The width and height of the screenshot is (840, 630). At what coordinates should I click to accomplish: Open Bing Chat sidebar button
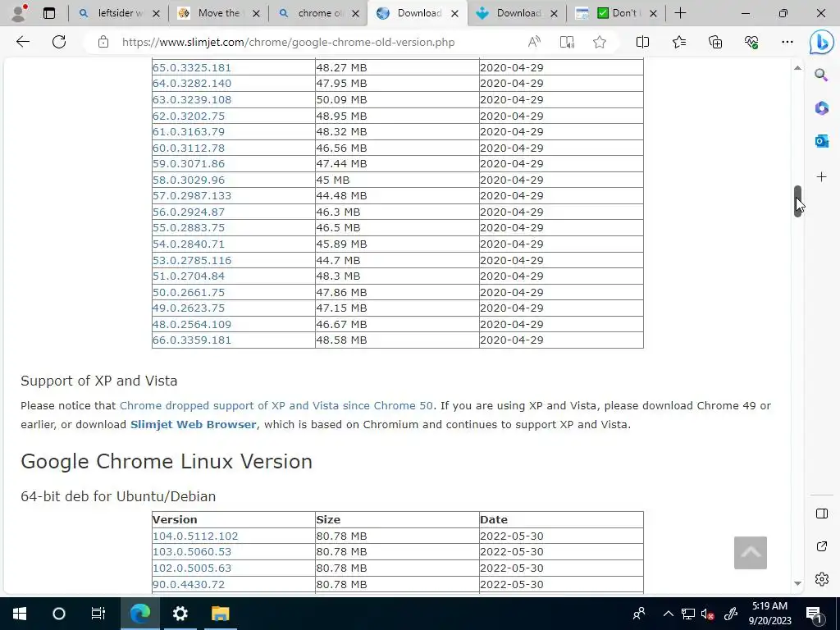[x=821, y=43]
